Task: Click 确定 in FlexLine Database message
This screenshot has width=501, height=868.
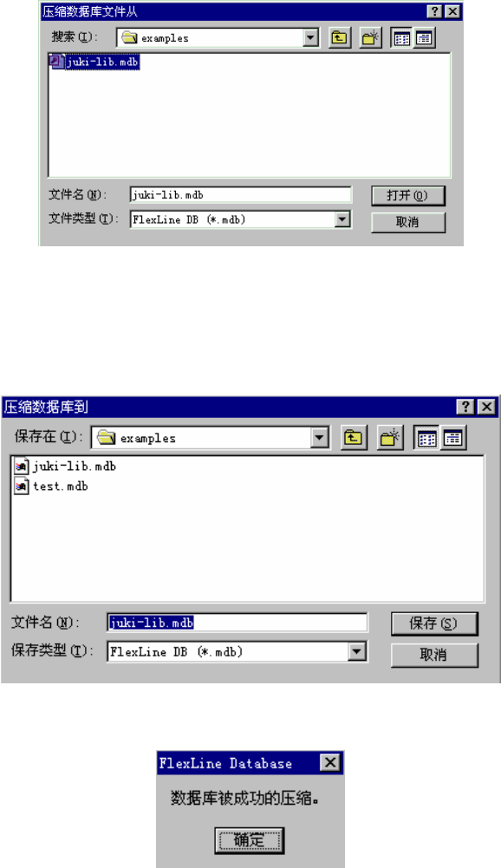Action: (249, 840)
